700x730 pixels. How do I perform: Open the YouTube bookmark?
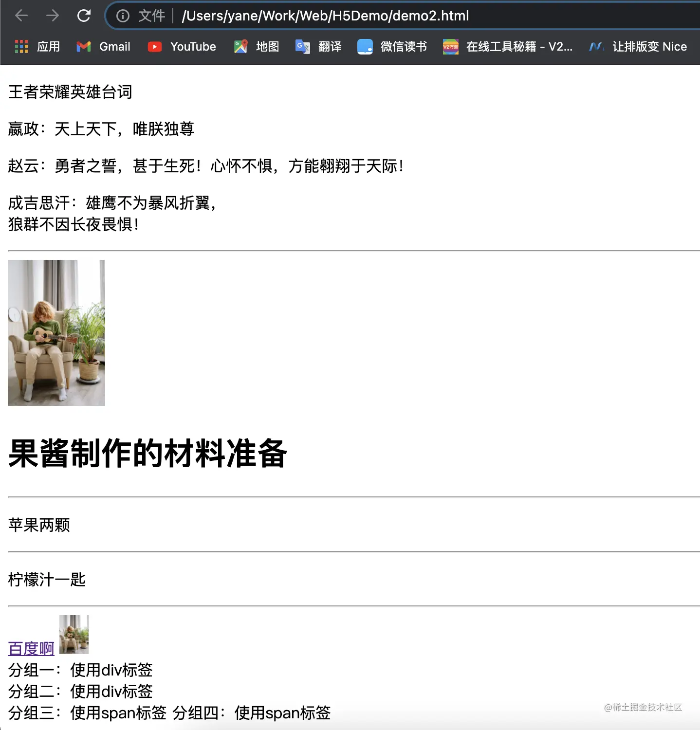click(x=182, y=47)
